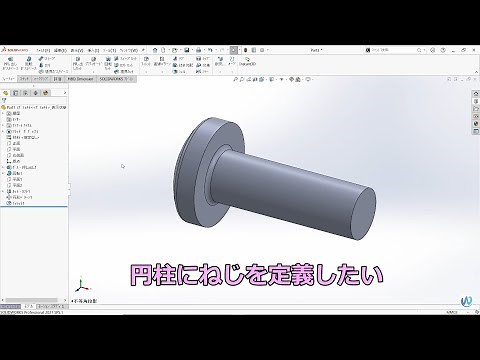Click the Save icon
480x360 pixels.
pos(187,50)
